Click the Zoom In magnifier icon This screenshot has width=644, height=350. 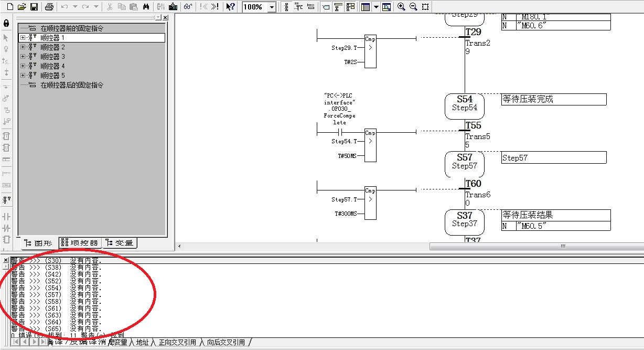pyautogui.click(x=401, y=7)
